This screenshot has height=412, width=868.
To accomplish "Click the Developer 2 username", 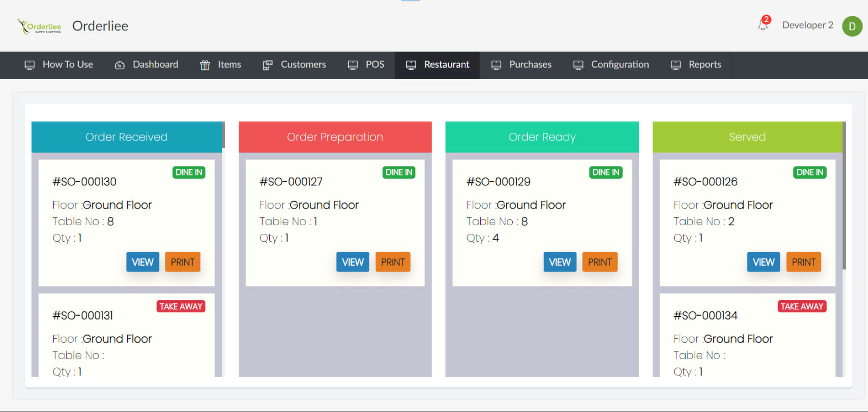I will [808, 25].
